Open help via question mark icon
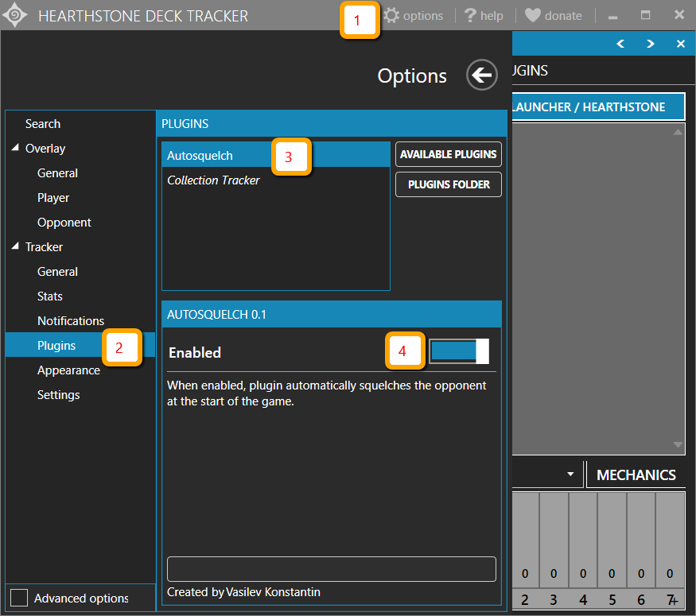Image resolution: width=696 pixels, height=616 pixels. (470, 16)
